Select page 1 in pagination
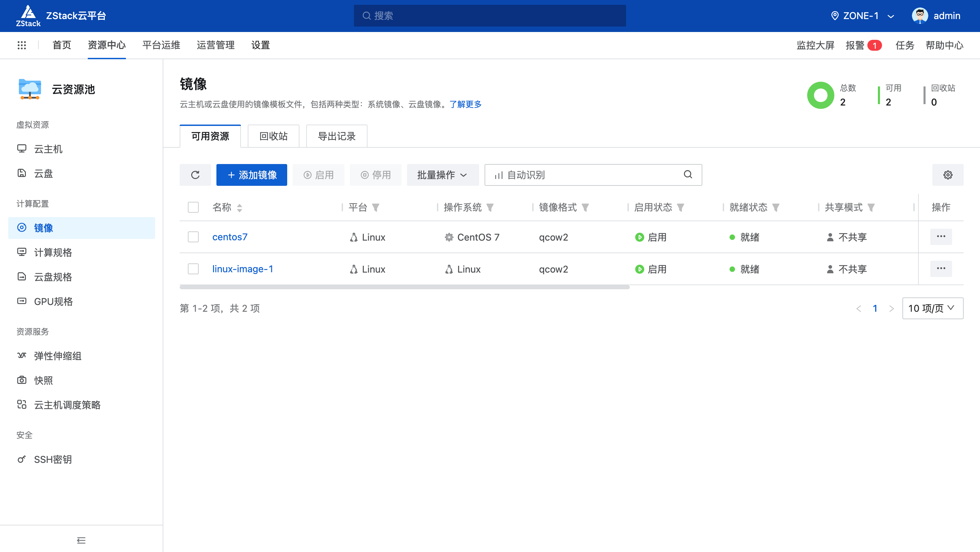980x552 pixels. 875,309
